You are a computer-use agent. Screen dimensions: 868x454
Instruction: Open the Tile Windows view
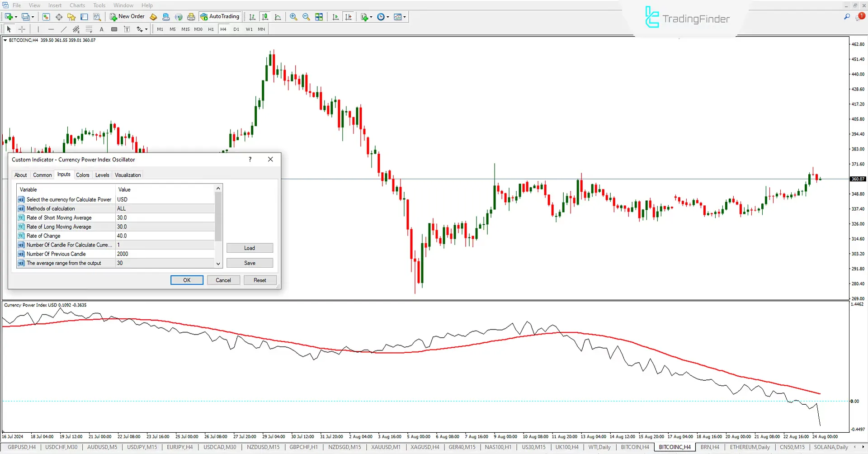[x=319, y=17]
